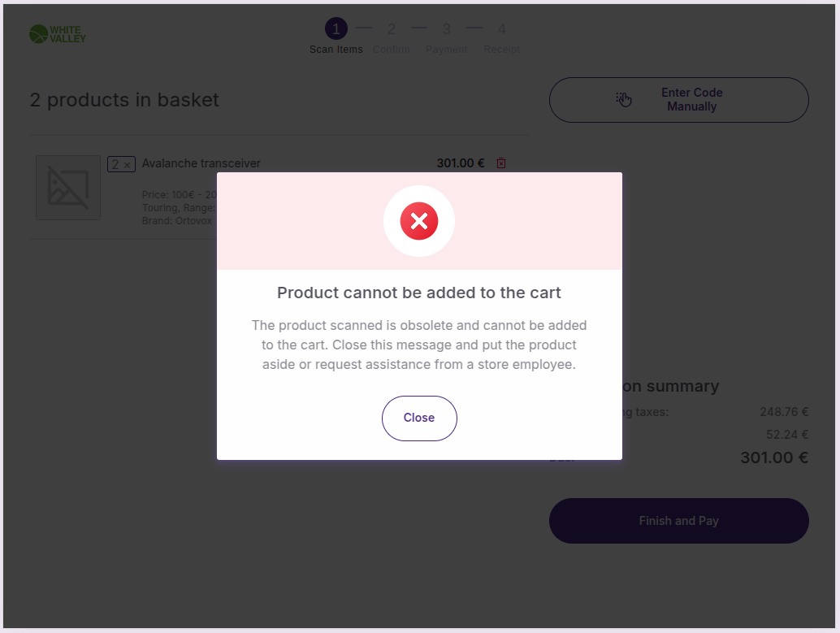Image resolution: width=840 pixels, height=633 pixels.
Task: Switch to the Confirm step label
Action: pyautogui.click(x=391, y=50)
